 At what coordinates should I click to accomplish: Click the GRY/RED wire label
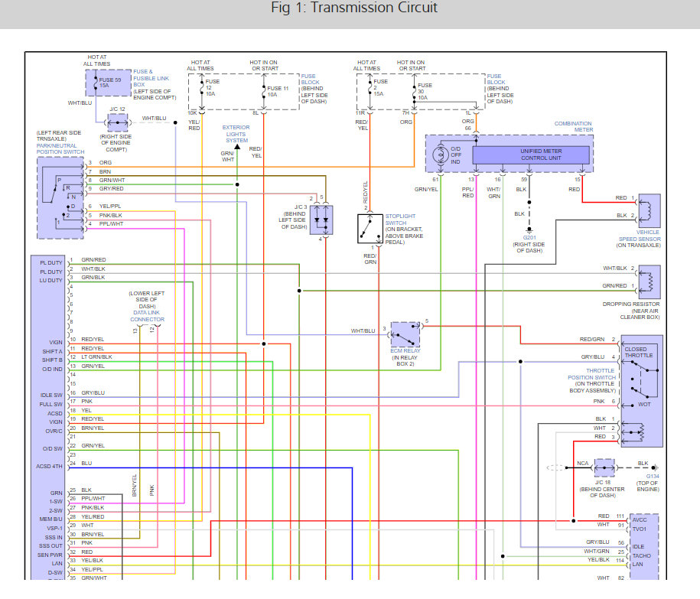point(111,189)
